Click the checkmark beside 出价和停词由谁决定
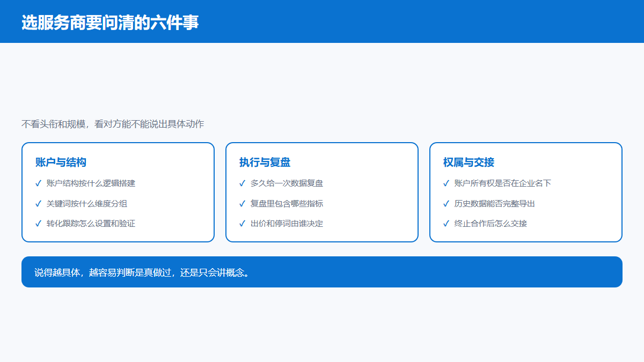This screenshot has width=644, height=362. pyautogui.click(x=242, y=224)
